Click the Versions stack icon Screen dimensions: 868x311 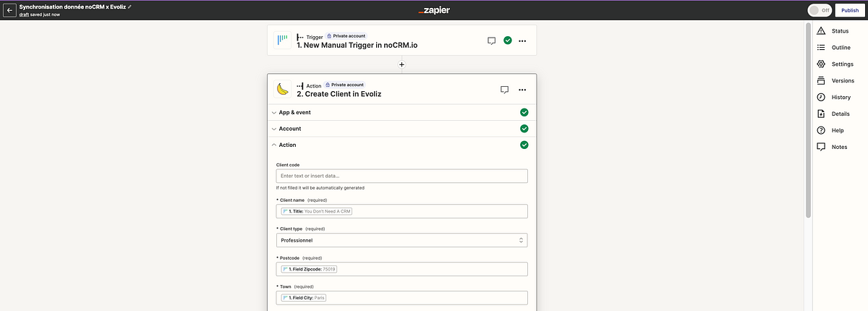point(821,80)
